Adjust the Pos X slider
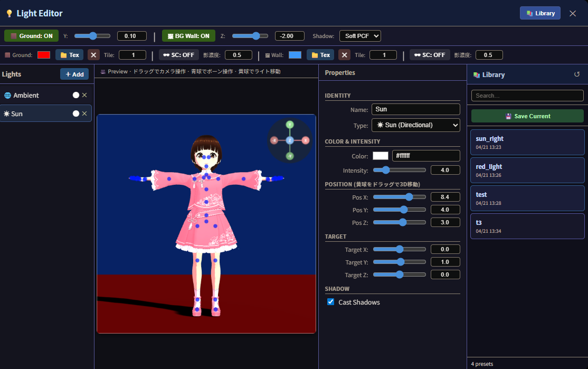Viewport: 588px width, 369px height. 400,197
